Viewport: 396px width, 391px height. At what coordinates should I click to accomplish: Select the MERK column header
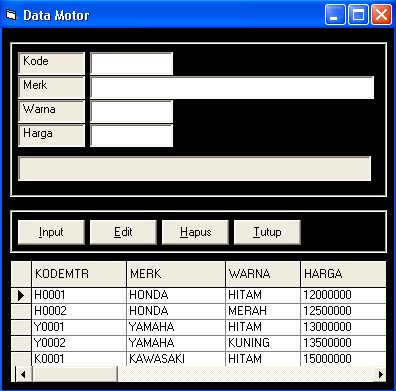176,274
